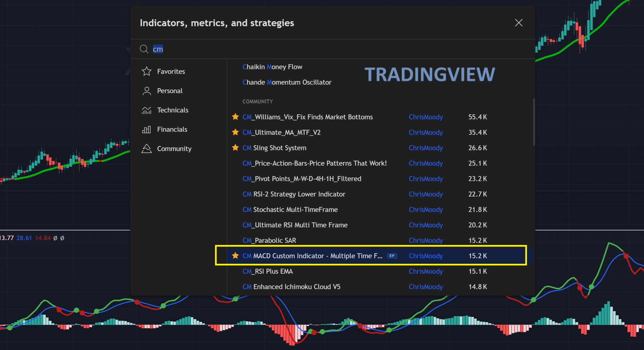This screenshot has width=644, height=350.
Task: Unfavorite CM_Williams_Vix_Fix star
Action: [235, 117]
